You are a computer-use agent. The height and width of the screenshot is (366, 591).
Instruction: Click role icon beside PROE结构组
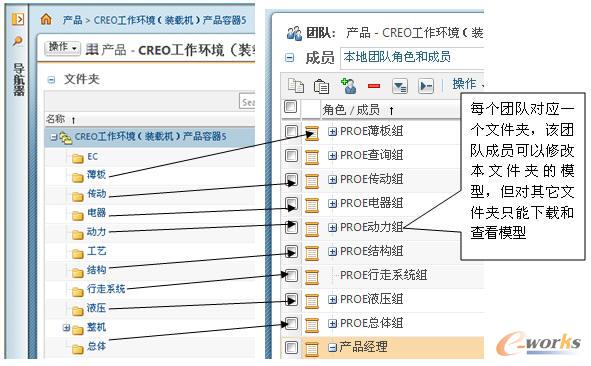tap(312, 253)
